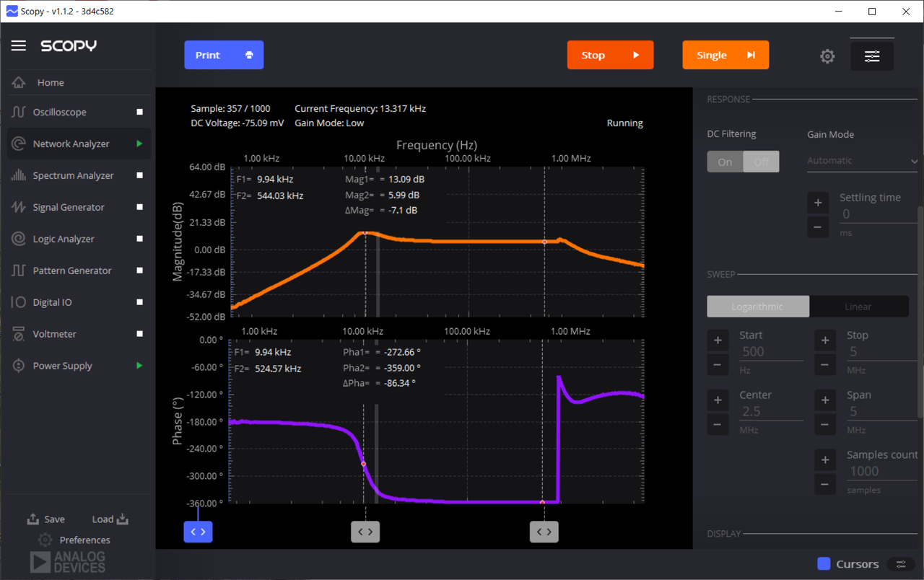Screen dimensions: 924x580
Task: Toggle the instrument settings panel icon
Action: (872, 56)
